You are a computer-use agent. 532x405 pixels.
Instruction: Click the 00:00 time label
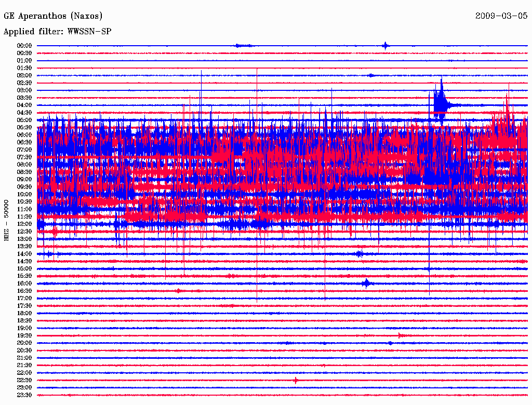coord(24,46)
